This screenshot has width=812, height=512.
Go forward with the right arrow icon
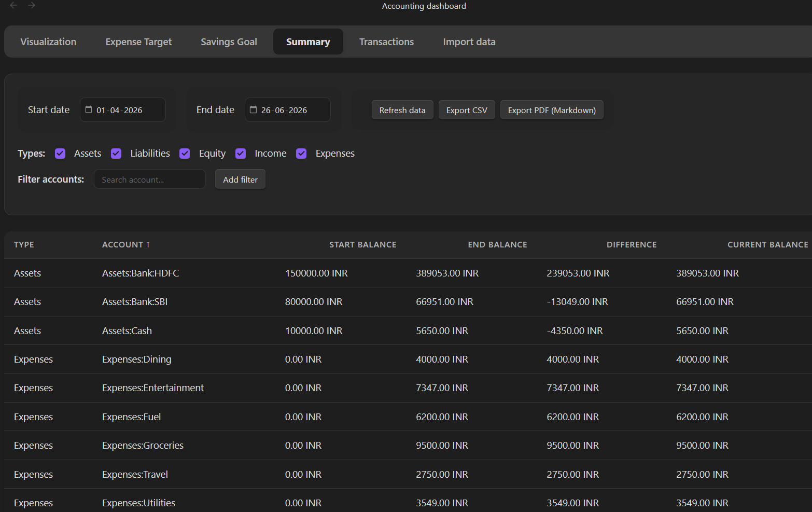[32, 5]
